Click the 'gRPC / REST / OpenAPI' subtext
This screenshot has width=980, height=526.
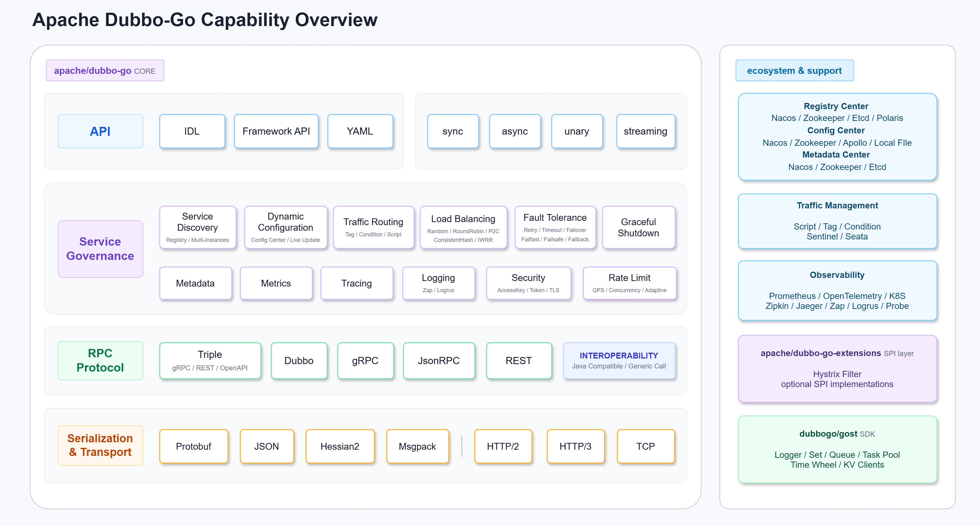coord(210,368)
